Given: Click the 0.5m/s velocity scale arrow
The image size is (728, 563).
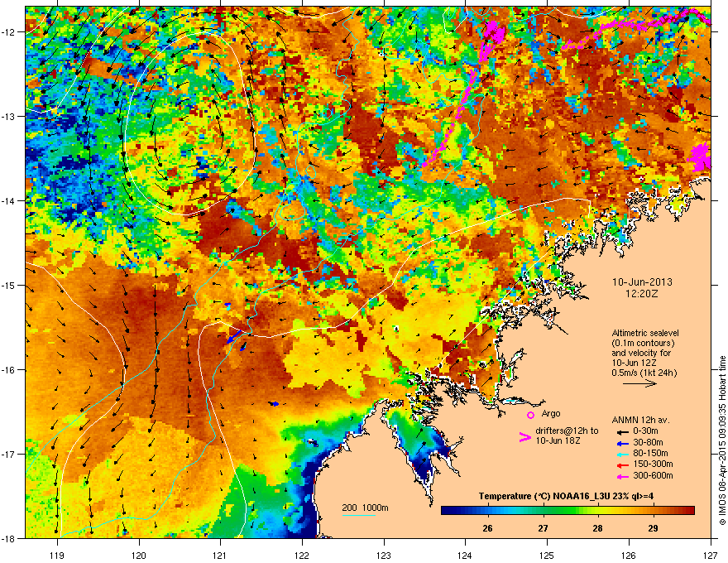Looking at the screenshot, I should click(x=639, y=383).
